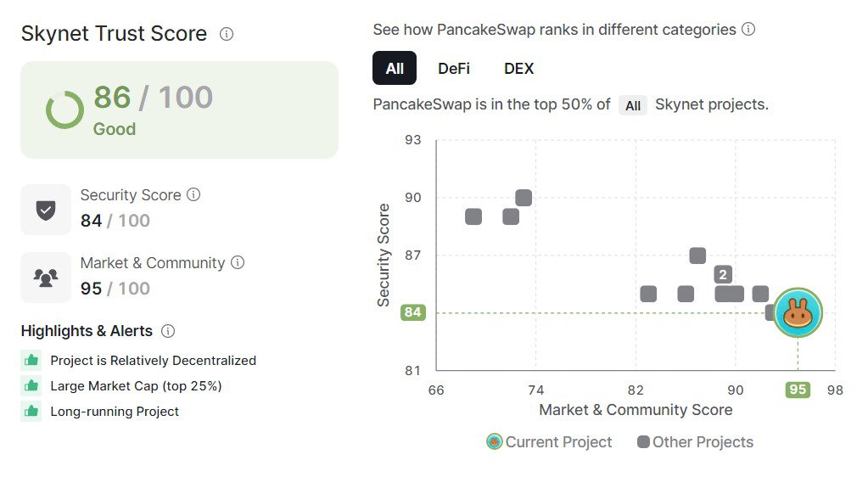Click info icon next to Skynet Trust Score
Viewport: 868px width, 477px height.
tap(227, 34)
